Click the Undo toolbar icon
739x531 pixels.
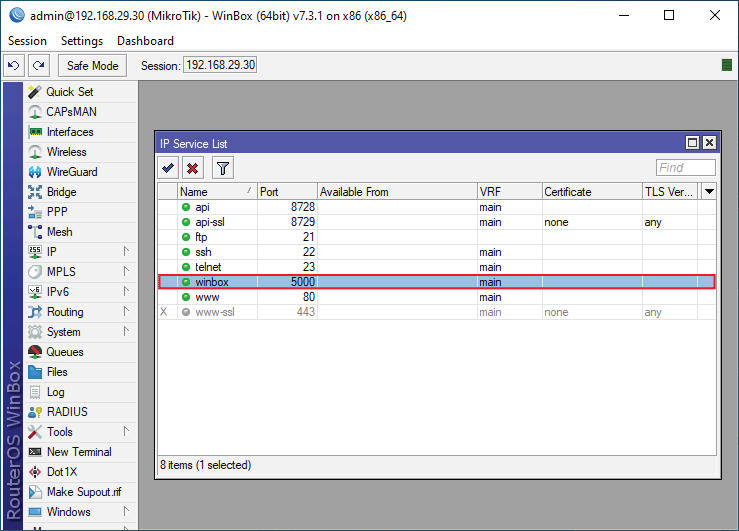click(x=14, y=65)
